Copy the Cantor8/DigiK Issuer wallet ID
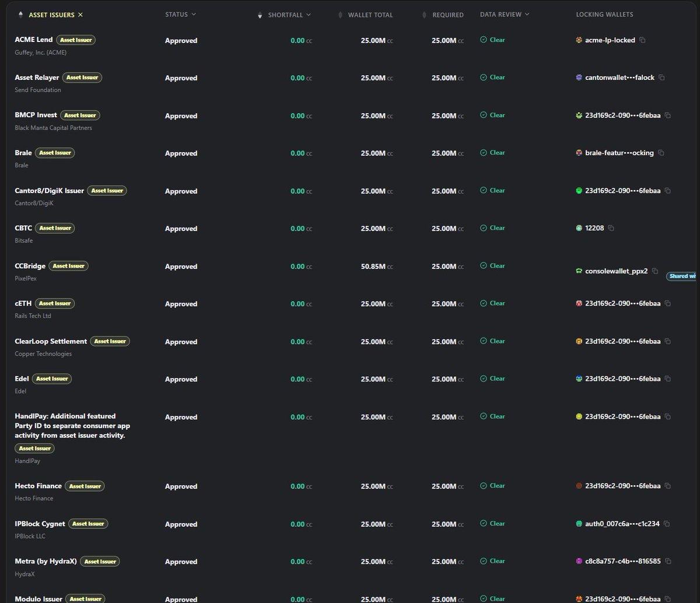 [x=668, y=191]
